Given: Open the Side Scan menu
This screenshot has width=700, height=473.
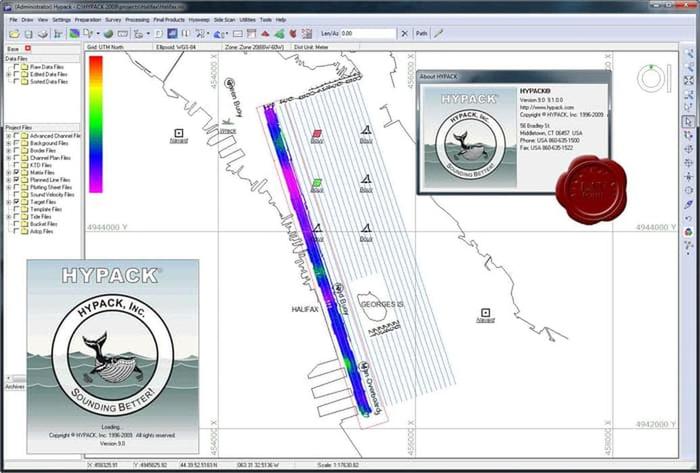Looking at the screenshot, I should pos(223,19).
